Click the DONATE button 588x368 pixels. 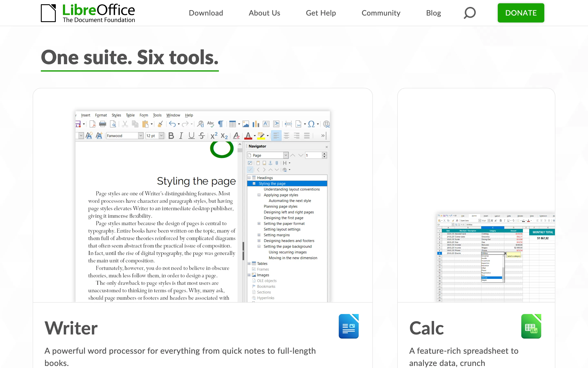[521, 13]
